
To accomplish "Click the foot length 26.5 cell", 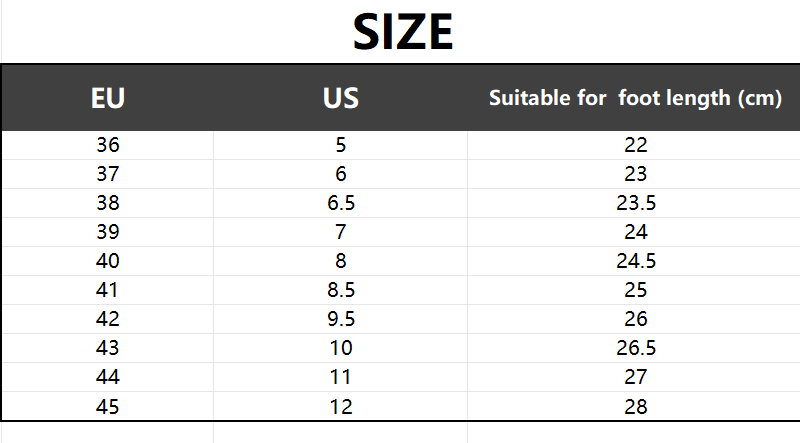I will click(635, 348).
